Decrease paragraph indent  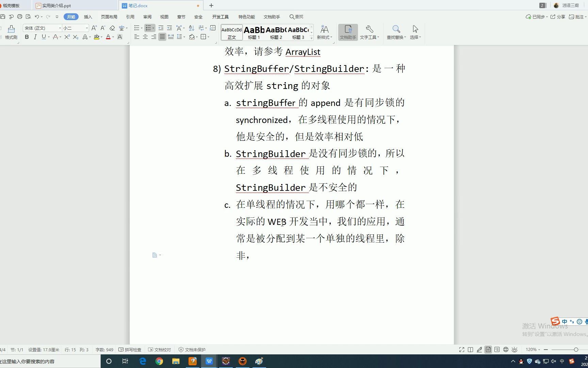tap(161, 28)
